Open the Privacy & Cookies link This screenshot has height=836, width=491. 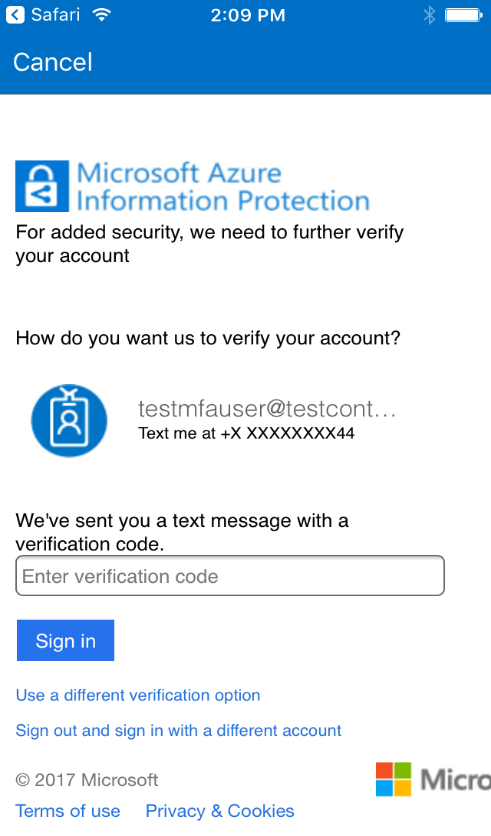coord(220,811)
